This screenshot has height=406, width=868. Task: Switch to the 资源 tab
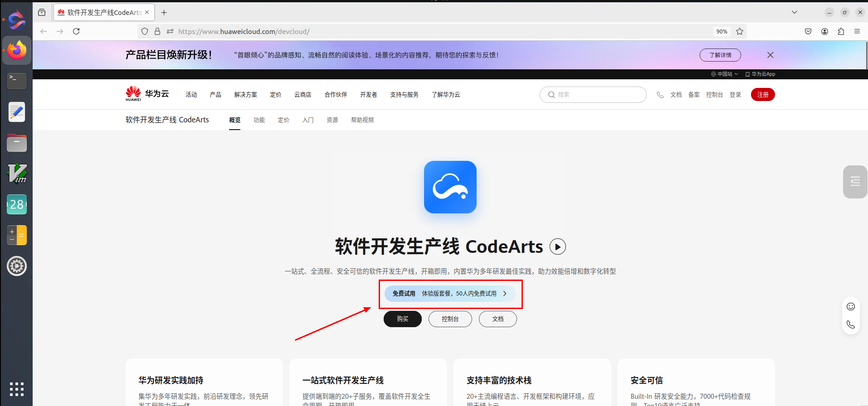pos(332,120)
